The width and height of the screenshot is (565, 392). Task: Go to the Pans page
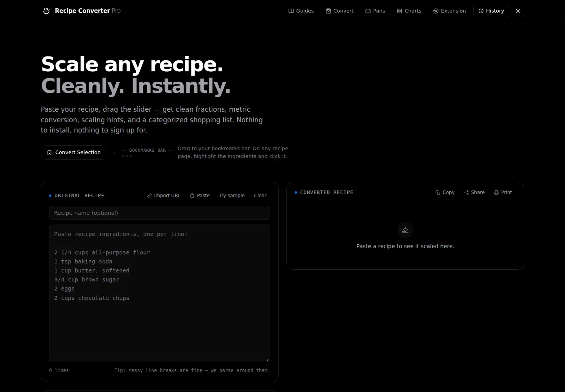tap(375, 11)
